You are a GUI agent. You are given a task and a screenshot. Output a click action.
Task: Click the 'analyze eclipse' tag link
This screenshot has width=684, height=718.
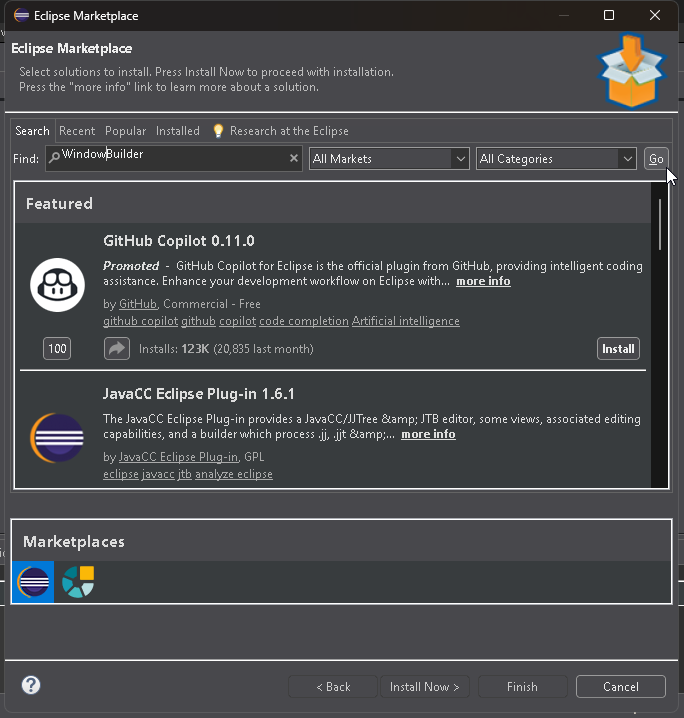point(233,474)
